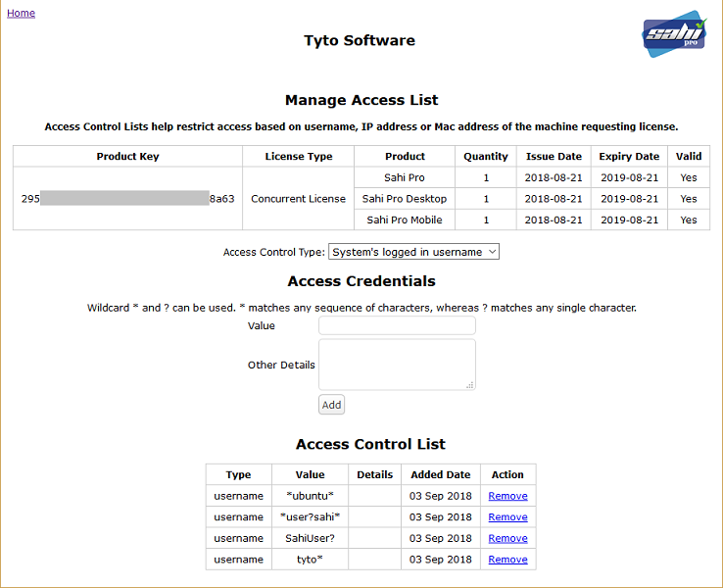Open the Home link
The width and height of the screenshot is (723, 588).
[21, 13]
